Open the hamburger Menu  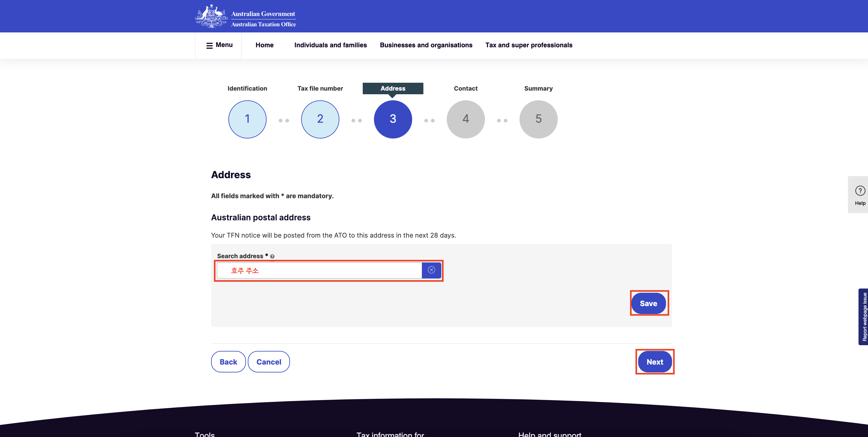(219, 45)
